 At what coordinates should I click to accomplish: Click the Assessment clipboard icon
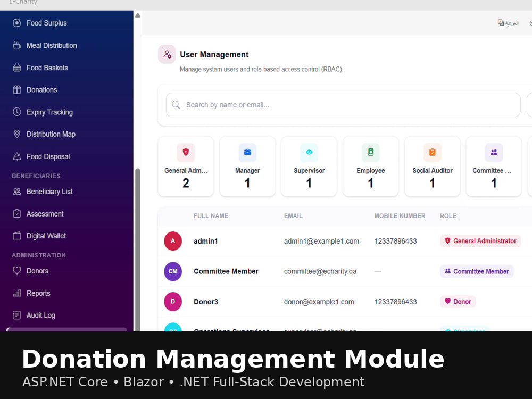[17, 214]
